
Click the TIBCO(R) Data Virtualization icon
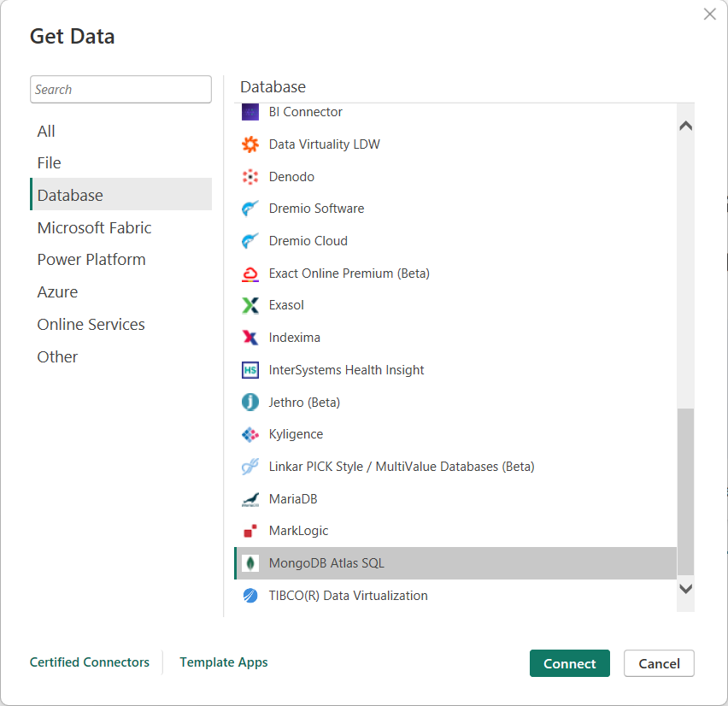coord(249,596)
